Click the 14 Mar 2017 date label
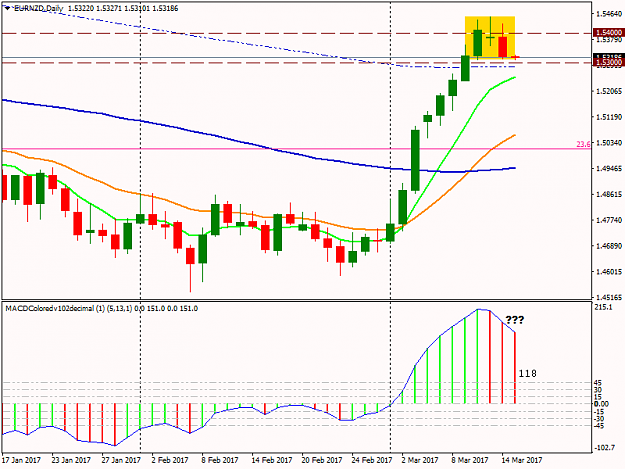 pyautogui.click(x=521, y=460)
